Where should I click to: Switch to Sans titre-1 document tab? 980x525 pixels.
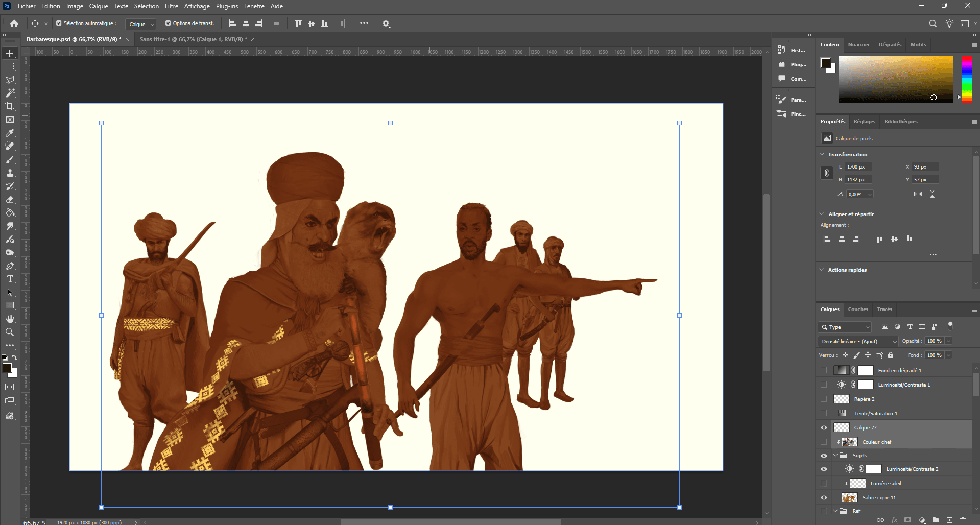pyautogui.click(x=193, y=39)
